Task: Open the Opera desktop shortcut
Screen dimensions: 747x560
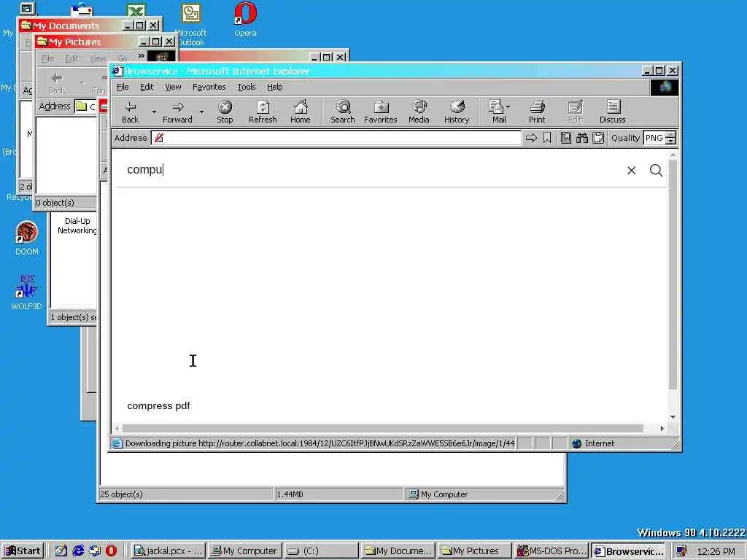Action: pos(245,20)
